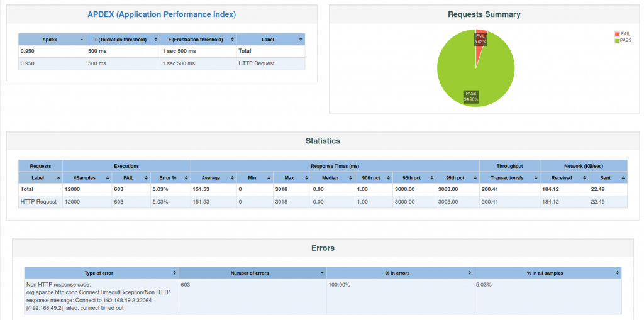Click sort icon on T (Toleration threshold) header
Screen dimensions: 644x320
(x=156, y=40)
